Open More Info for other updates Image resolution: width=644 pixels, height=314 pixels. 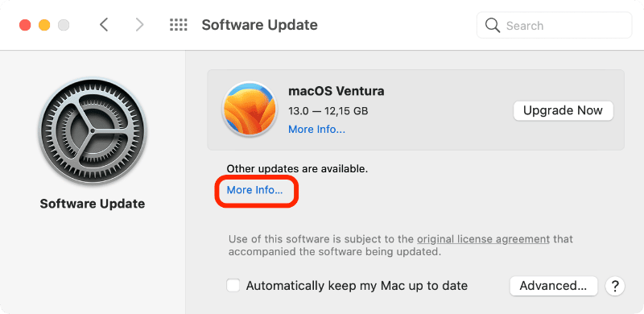(254, 190)
